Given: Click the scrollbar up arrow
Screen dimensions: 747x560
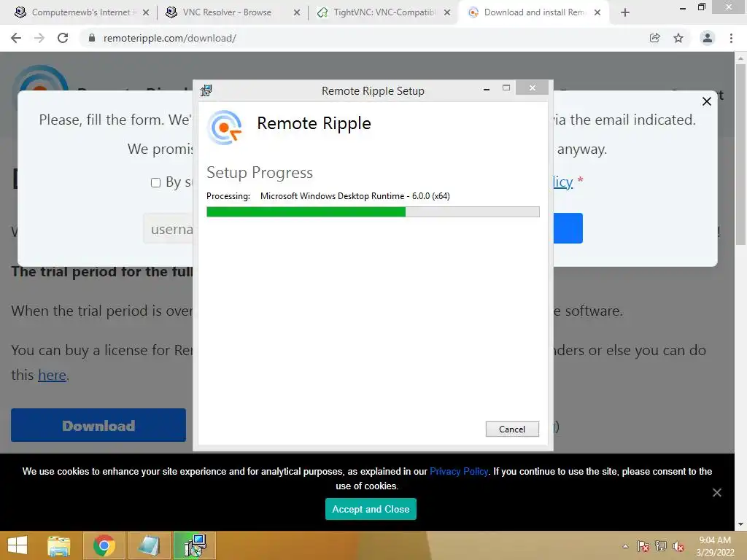Looking at the screenshot, I should [x=740, y=58].
